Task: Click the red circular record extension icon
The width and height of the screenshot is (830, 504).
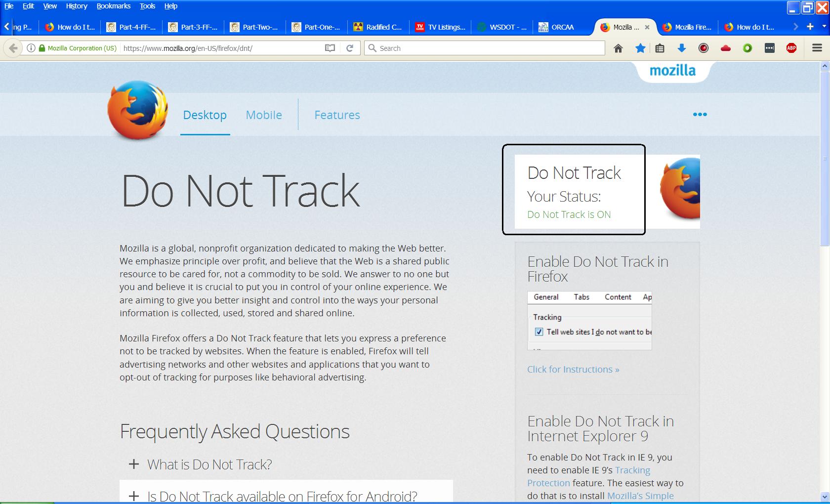Action: [x=704, y=48]
